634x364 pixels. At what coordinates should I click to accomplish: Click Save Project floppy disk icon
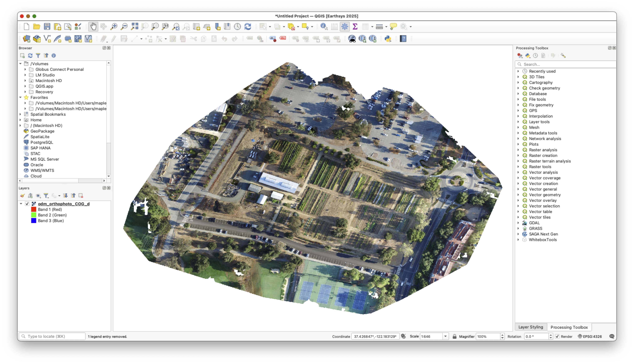tap(47, 27)
